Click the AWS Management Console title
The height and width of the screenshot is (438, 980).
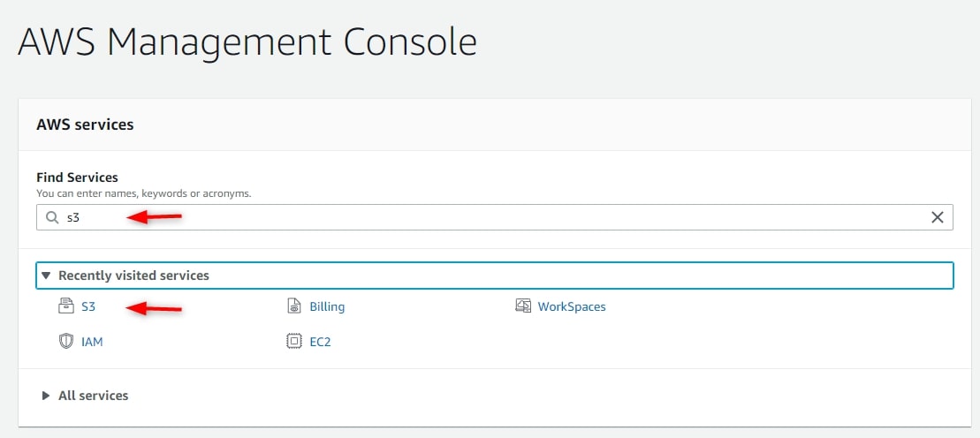pyautogui.click(x=247, y=42)
